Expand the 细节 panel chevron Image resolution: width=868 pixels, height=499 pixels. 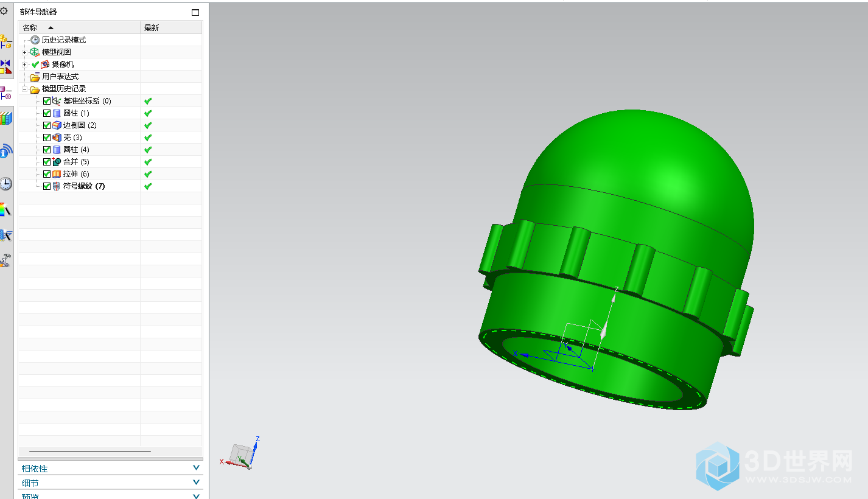[x=196, y=483]
